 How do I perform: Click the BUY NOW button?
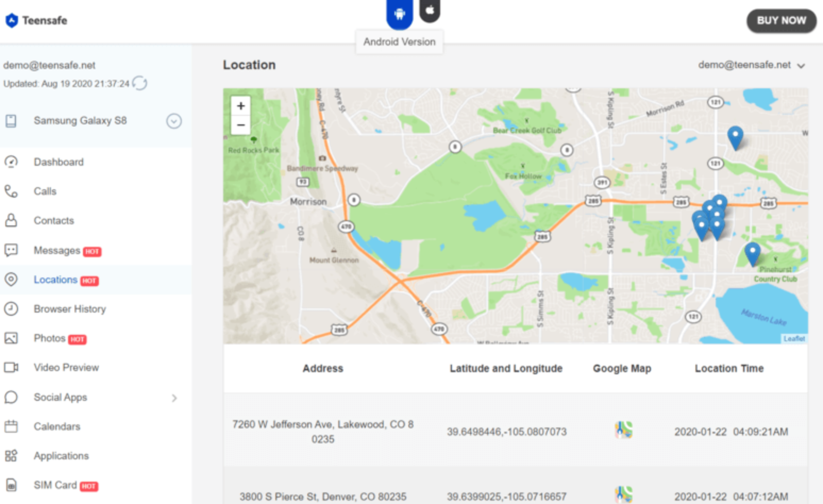click(781, 21)
